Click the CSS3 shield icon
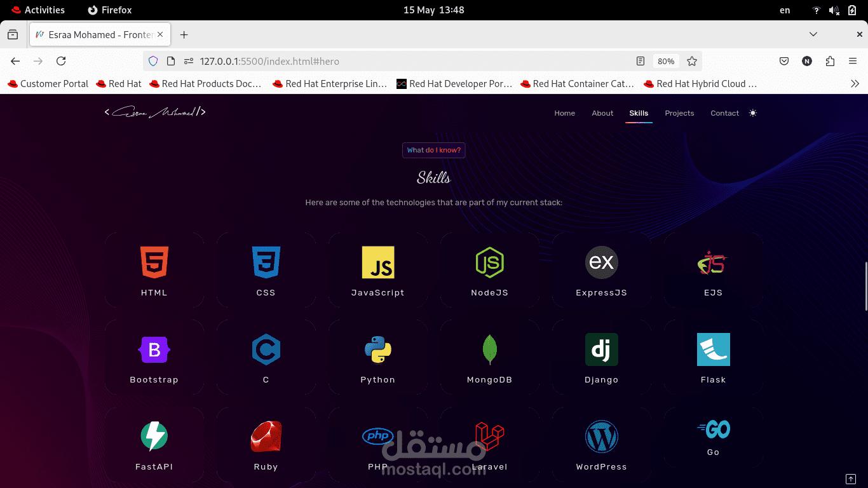868x488 pixels. [266, 262]
